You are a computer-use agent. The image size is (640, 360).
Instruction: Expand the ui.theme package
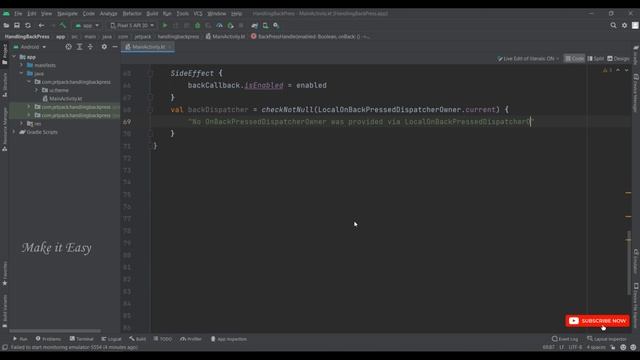point(36,90)
